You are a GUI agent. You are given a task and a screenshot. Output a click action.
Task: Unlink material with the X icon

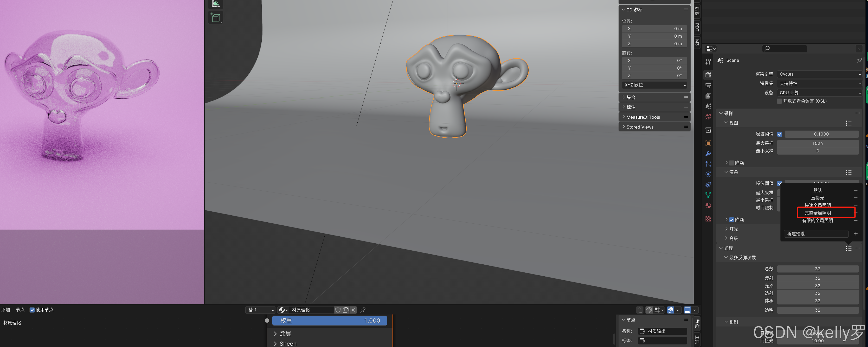(353, 310)
